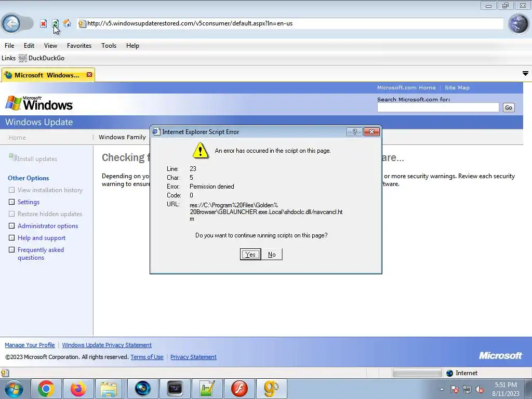Image resolution: width=532 pixels, height=399 pixels.
Task: Show hidden tray icons arrow
Action: point(442,389)
